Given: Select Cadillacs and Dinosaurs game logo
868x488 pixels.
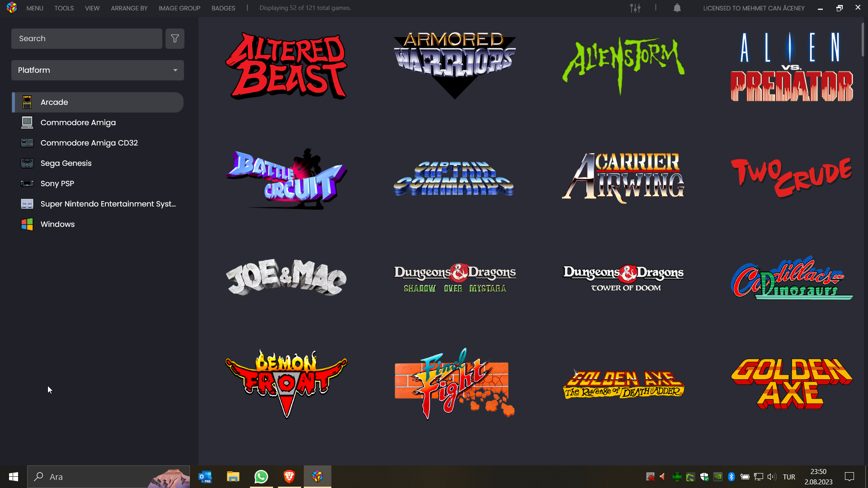Looking at the screenshot, I should (792, 278).
